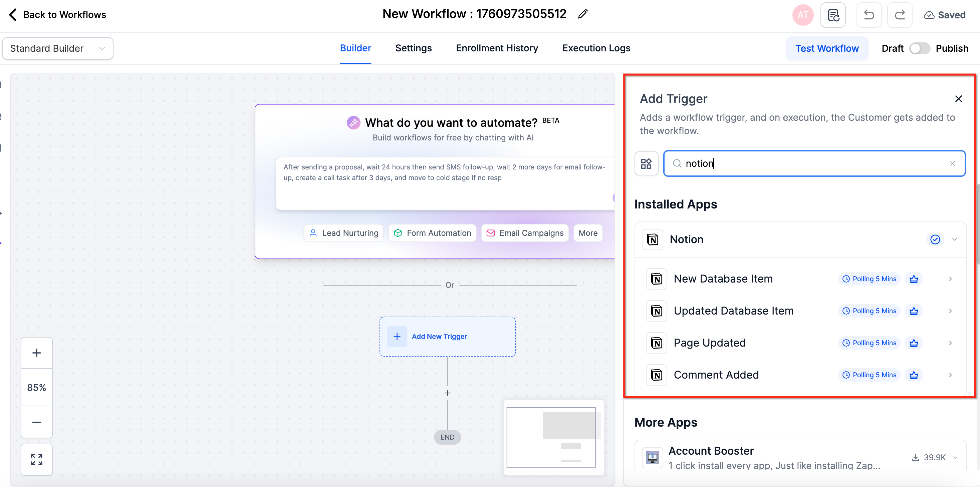Viewport: 980px width, 487px height.
Task: Switch to the Settings tab
Action: [x=413, y=48]
